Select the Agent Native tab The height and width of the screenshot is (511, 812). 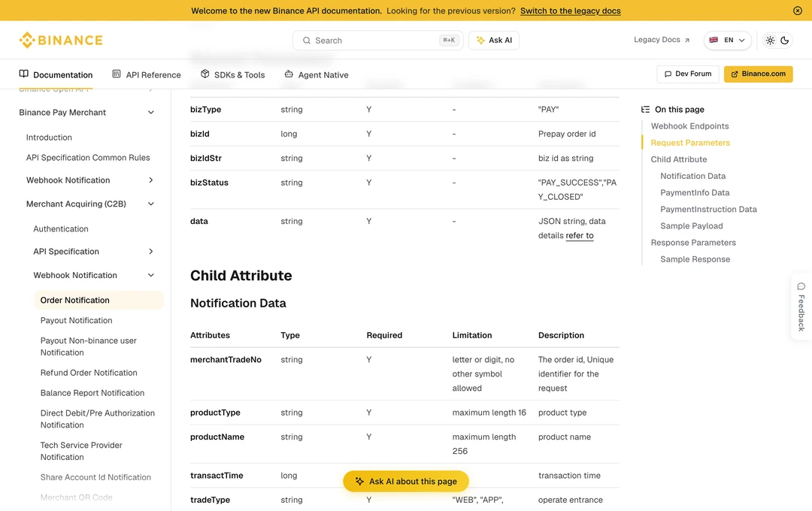pyautogui.click(x=317, y=74)
